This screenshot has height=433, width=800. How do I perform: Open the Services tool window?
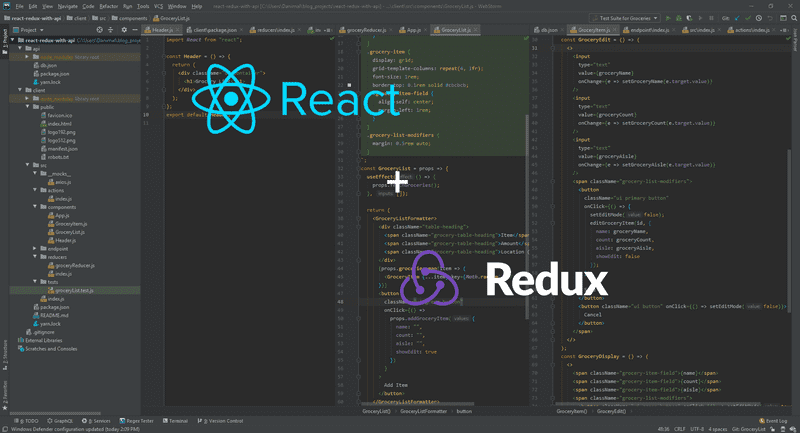click(x=96, y=421)
